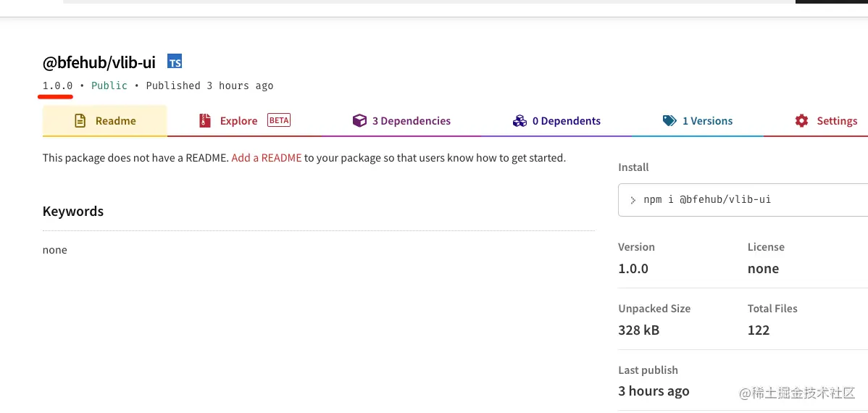Click the Settings gear icon

click(801, 121)
